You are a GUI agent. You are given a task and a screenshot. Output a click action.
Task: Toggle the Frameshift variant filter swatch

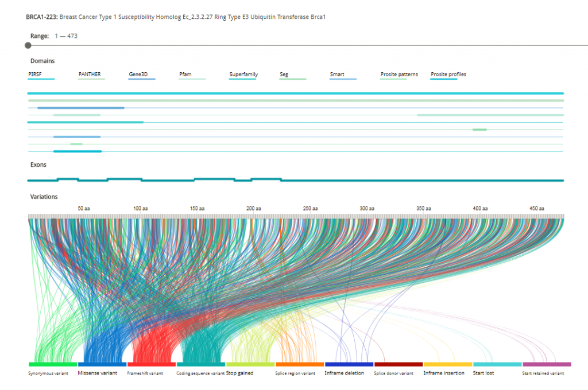[152, 364]
